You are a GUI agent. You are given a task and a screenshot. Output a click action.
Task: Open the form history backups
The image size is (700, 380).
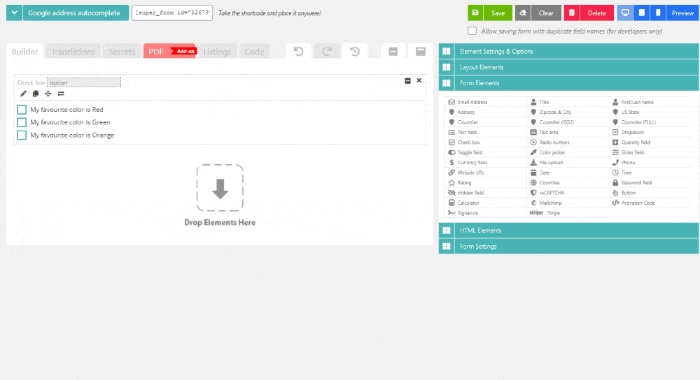[355, 51]
